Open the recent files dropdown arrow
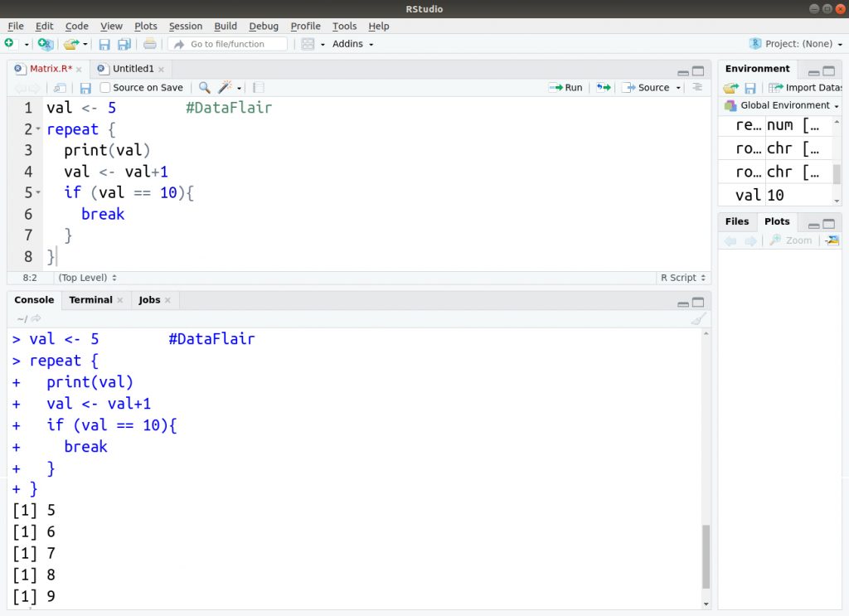This screenshot has width=849, height=616. [85, 45]
